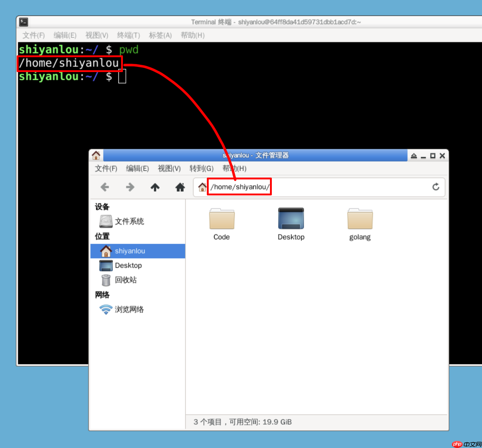
Task: Open the 回收站 (Trash) in the sidebar
Action: (x=126, y=280)
